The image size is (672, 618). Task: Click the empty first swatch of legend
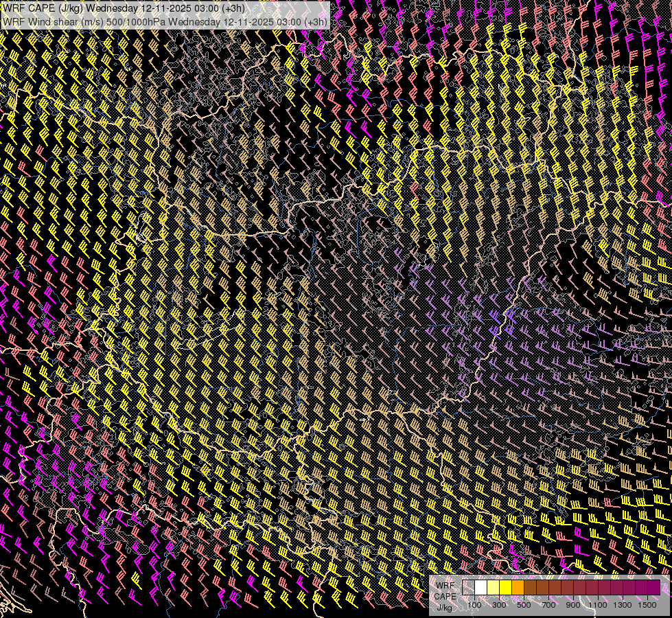point(469,588)
